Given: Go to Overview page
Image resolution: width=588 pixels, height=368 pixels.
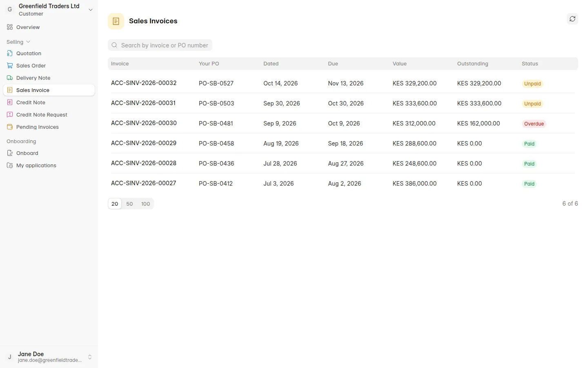Looking at the screenshot, I should (x=49, y=27).
